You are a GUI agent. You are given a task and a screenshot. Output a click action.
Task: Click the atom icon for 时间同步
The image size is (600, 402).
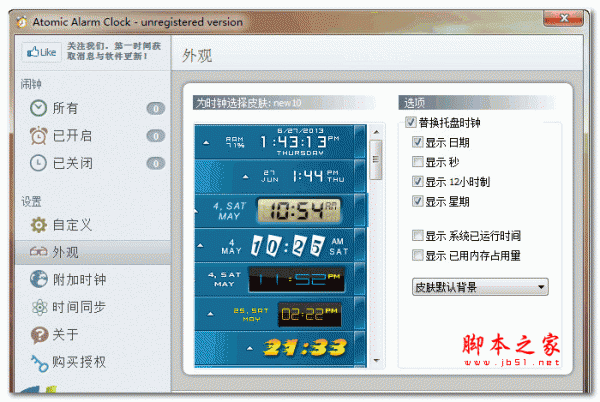39,307
